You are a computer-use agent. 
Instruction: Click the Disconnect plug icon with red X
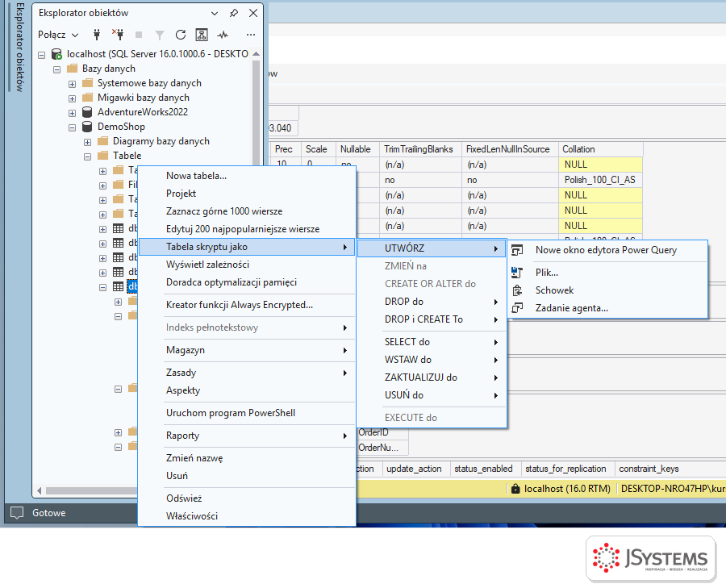[118, 34]
